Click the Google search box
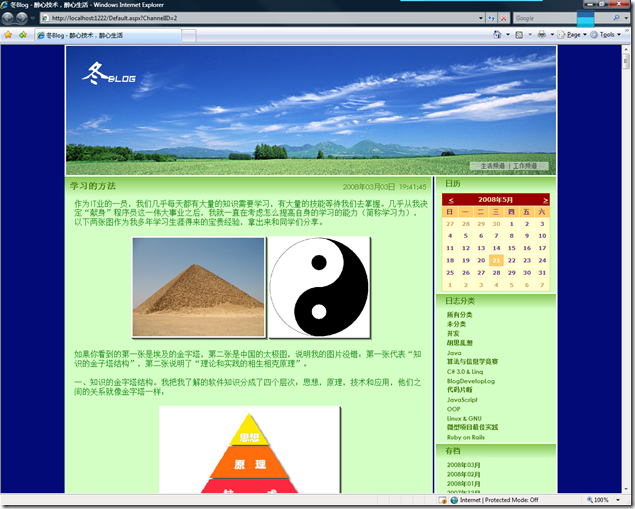 [562, 18]
